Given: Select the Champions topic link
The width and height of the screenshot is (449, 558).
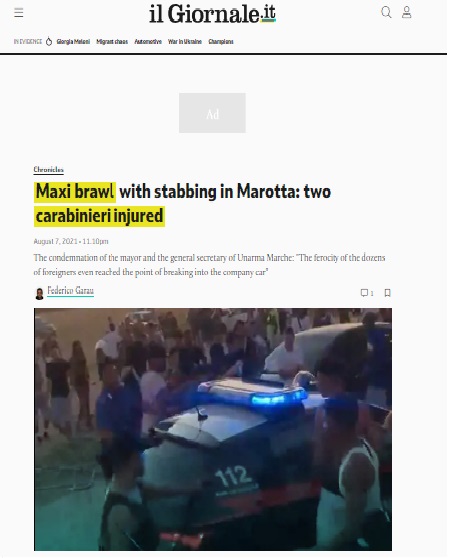Looking at the screenshot, I should pyautogui.click(x=221, y=42).
